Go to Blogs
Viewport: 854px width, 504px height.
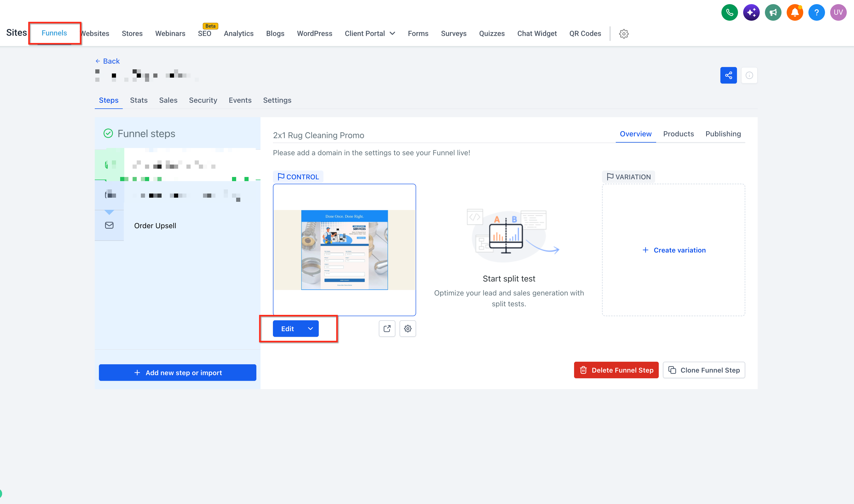tap(275, 34)
